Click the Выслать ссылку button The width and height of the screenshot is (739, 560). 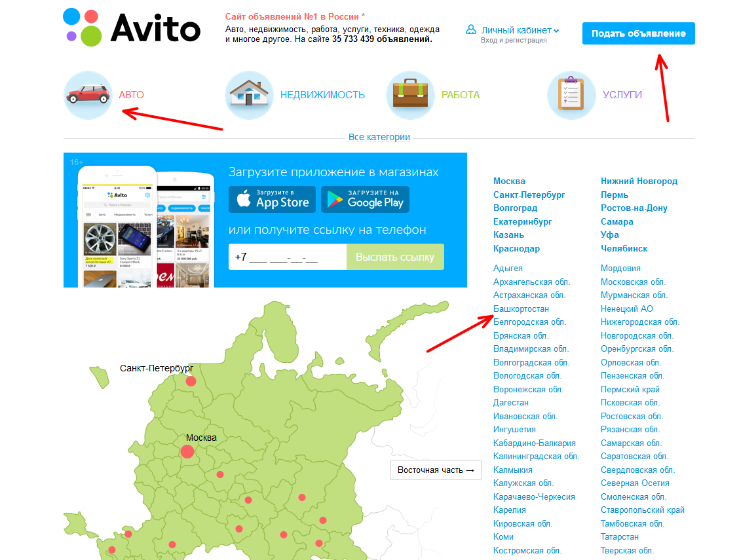pyautogui.click(x=395, y=257)
